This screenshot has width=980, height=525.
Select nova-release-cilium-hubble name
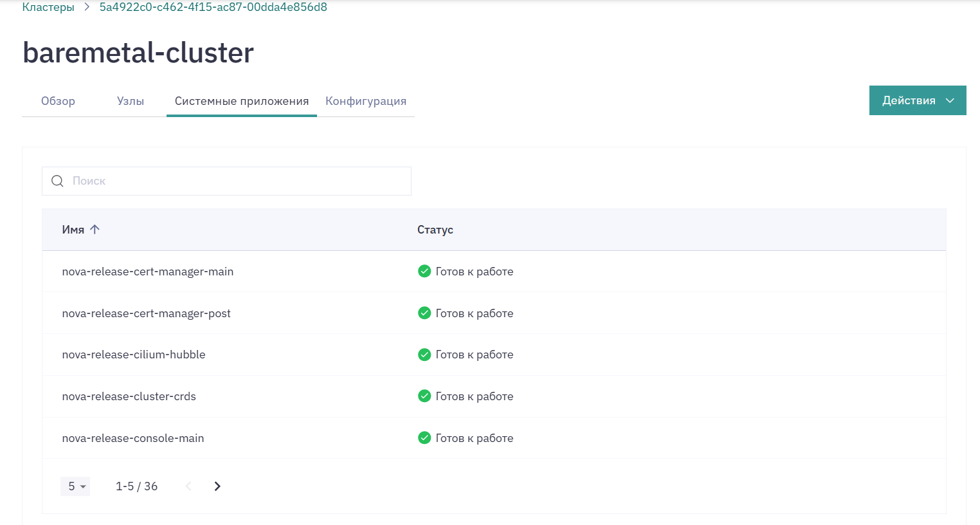[134, 355]
